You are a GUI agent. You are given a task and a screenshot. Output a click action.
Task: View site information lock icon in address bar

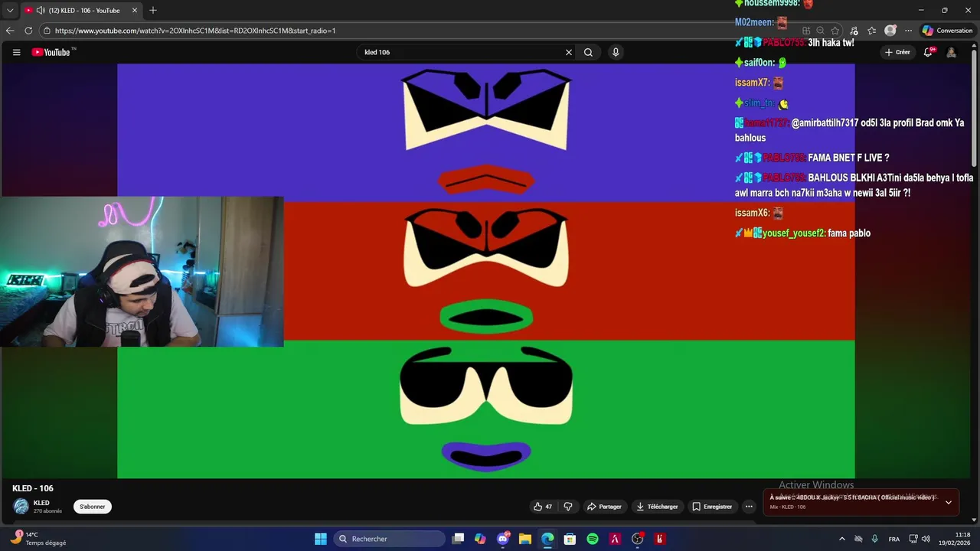47,31
